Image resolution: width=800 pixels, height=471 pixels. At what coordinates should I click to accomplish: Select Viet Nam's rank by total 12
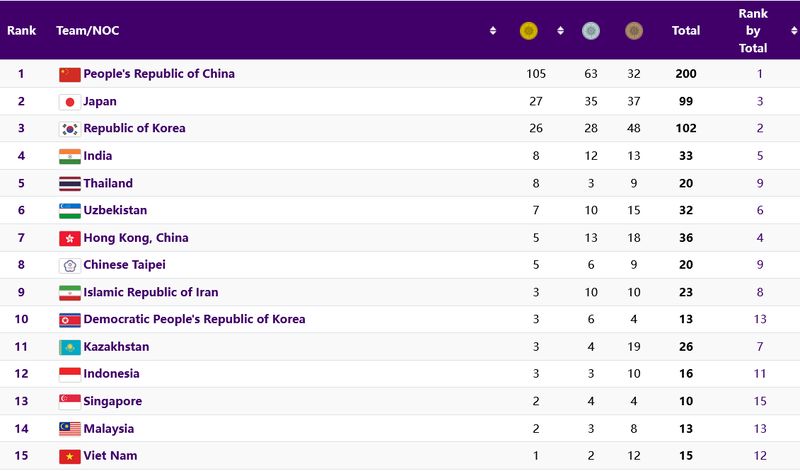[x=760, y=456]
